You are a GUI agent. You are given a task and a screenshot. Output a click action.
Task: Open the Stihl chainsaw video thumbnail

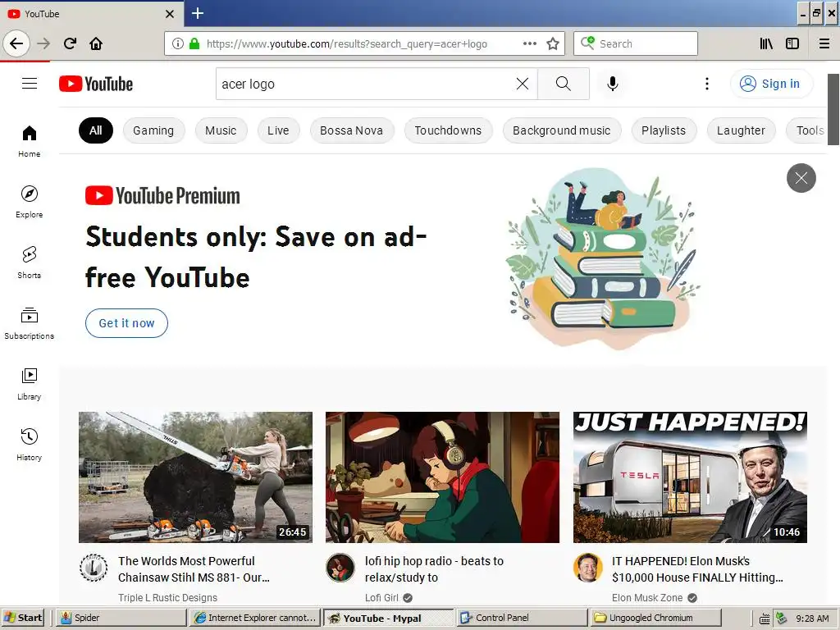point(195,477)
